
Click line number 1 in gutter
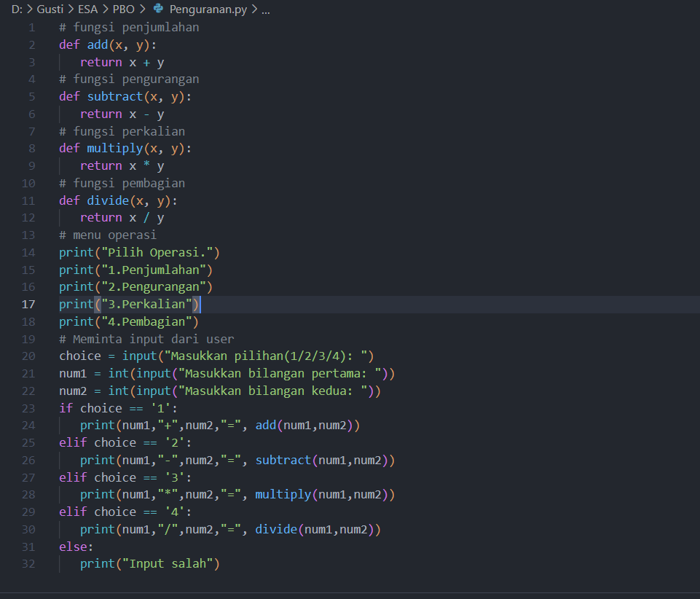coord(32,28)
